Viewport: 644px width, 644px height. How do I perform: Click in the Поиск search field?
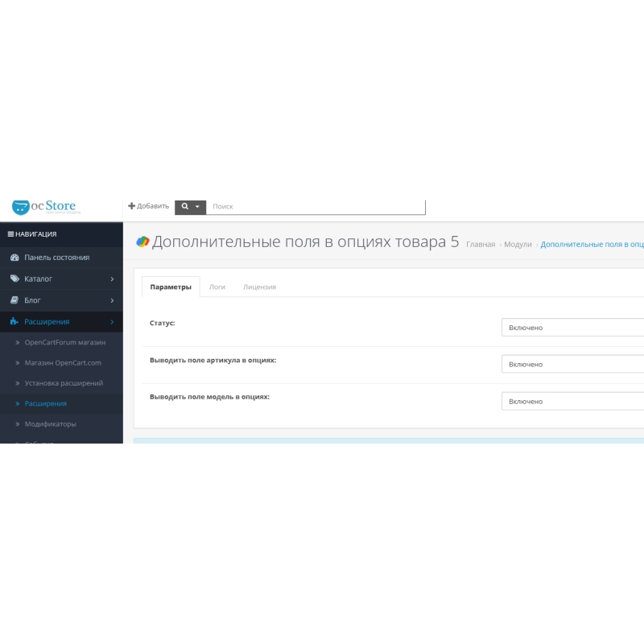316,207
